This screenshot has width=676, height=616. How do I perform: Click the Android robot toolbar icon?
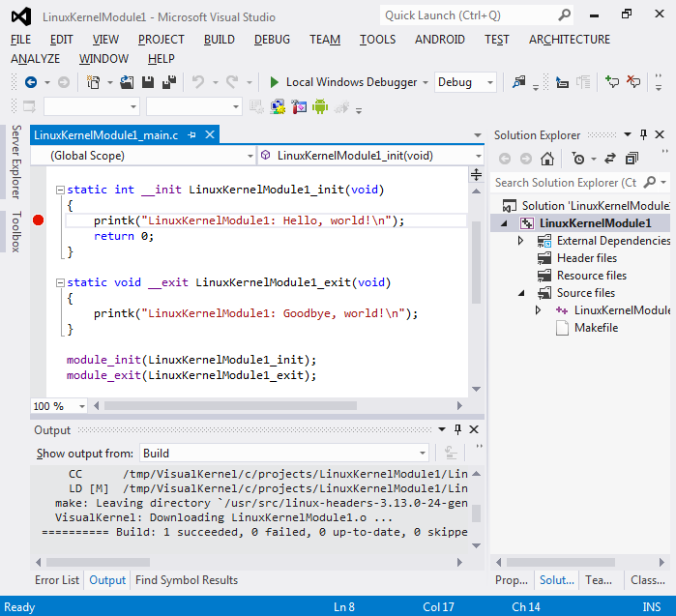coord(320,106)
